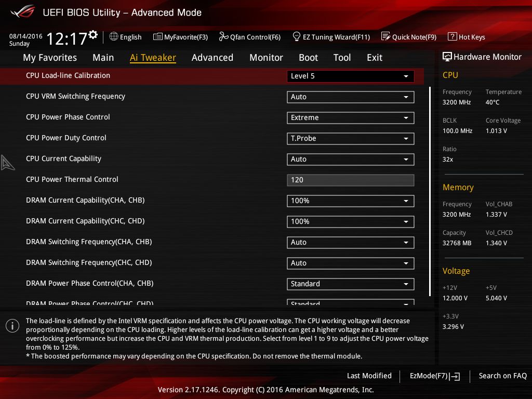
Task: Click the Vol_CHCD 1.340 V value
Action: (x=496, y=243)
